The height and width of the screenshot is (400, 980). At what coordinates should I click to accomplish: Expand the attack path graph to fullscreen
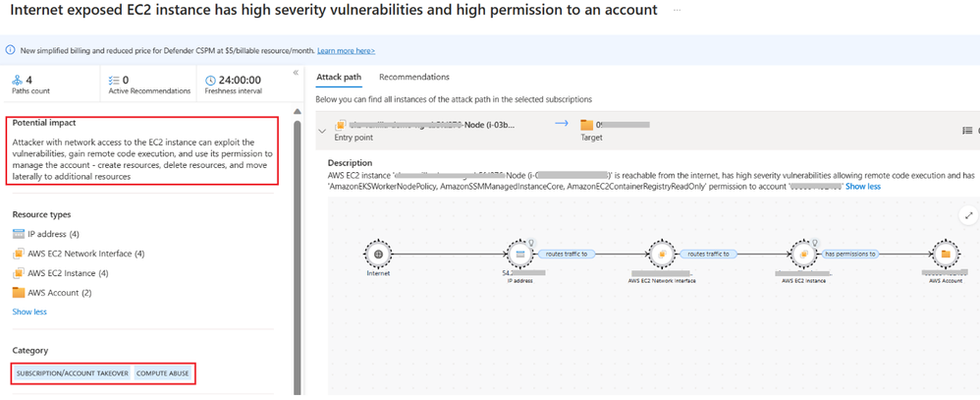coord(968,216)
